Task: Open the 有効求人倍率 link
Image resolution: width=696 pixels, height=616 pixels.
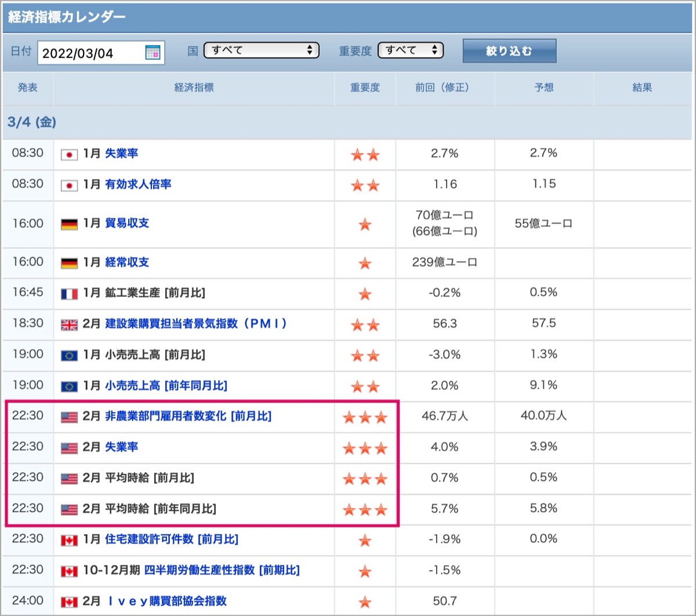Action: coord(138,184)
